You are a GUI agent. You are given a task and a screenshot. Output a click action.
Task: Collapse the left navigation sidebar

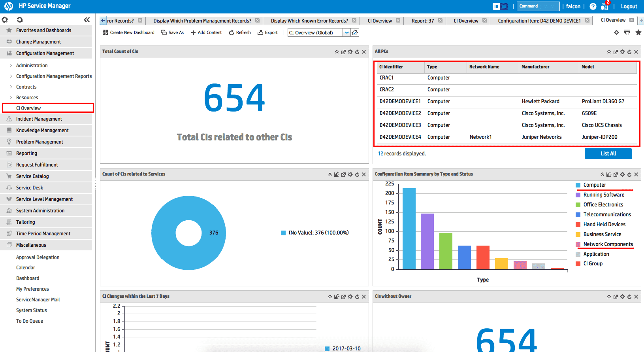pos(87,20)
